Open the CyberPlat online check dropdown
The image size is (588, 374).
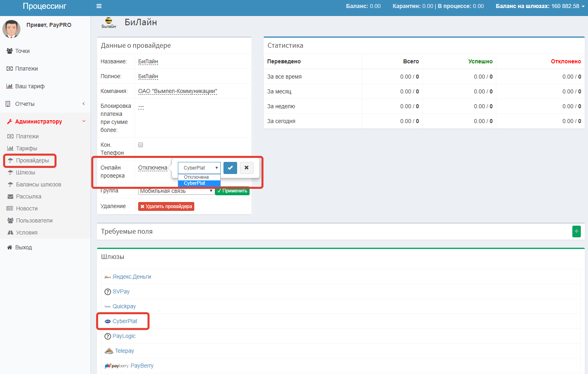199,168
